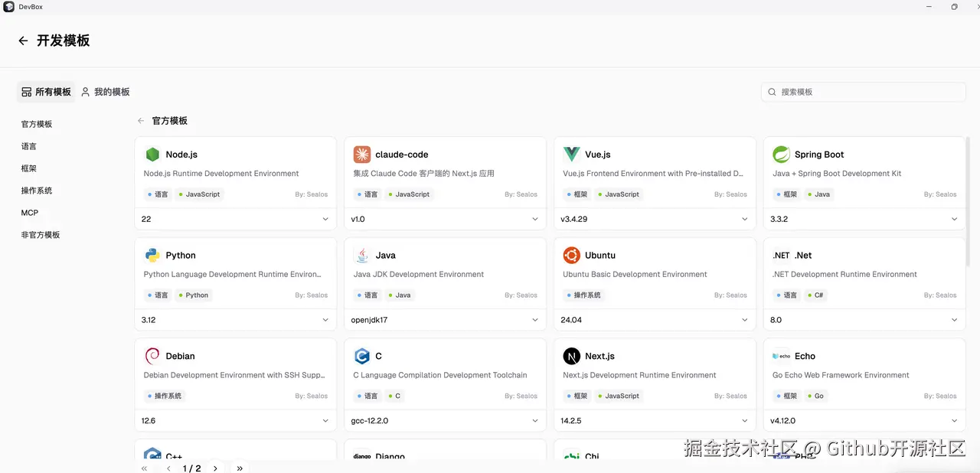Select MCP category in the sidebar
This screenshot has width=980, height=473.
[x=30, y=213]
